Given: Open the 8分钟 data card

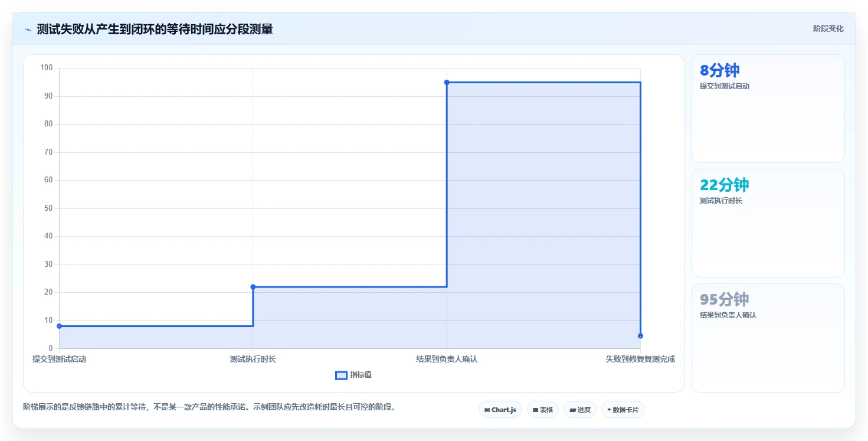Looking at the screenshot, I should 768,109.
